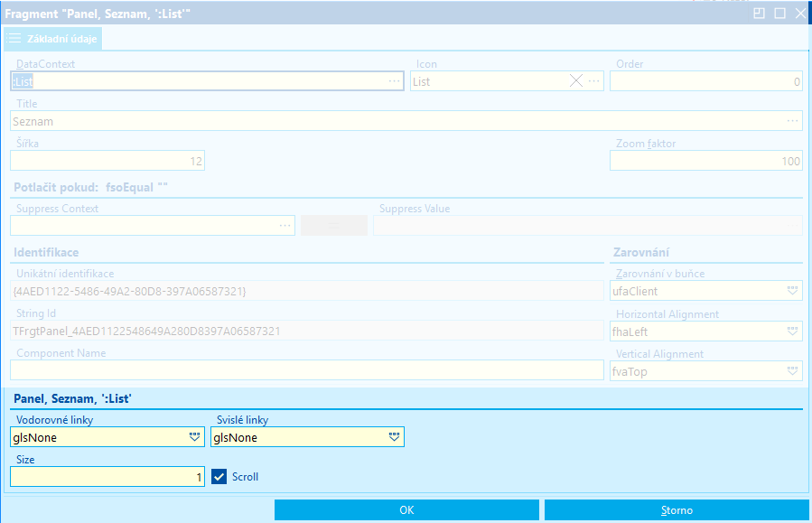Maximize the Fragment dialog window
Screen dimensions: 812x523
[779, 13]
